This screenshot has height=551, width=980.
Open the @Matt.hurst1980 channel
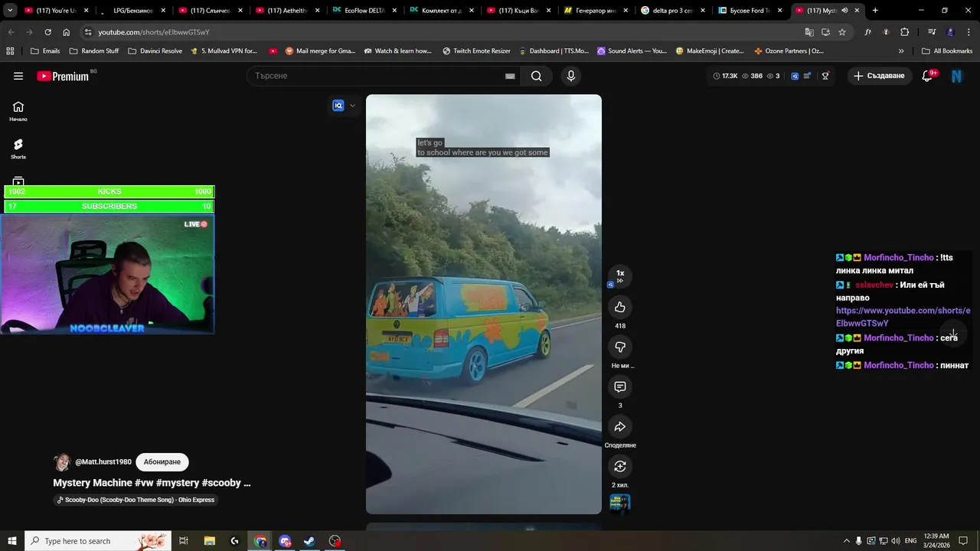pyautogui.click(x=103, y=462)
